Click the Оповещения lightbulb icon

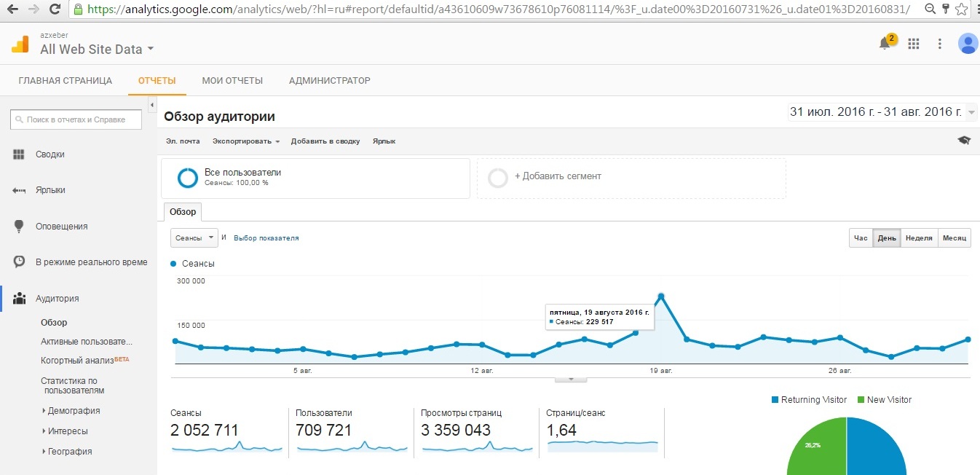point(19,226)
